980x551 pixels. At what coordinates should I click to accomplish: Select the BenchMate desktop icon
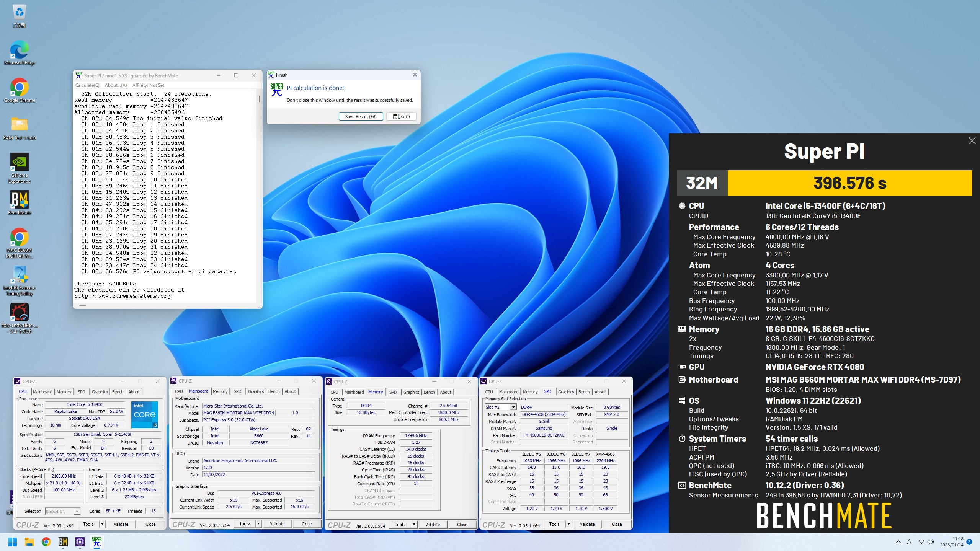19,203
